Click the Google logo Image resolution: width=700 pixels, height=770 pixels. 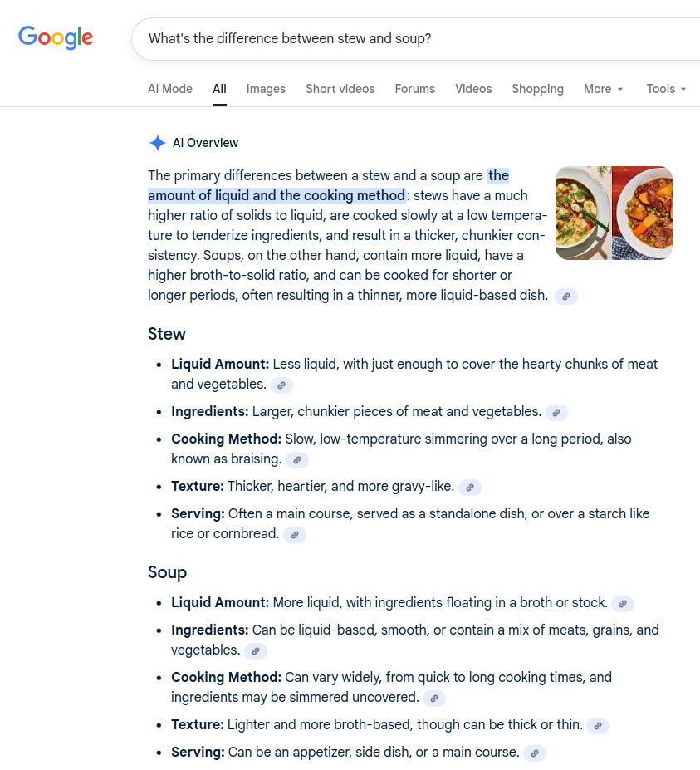[56, 37]
